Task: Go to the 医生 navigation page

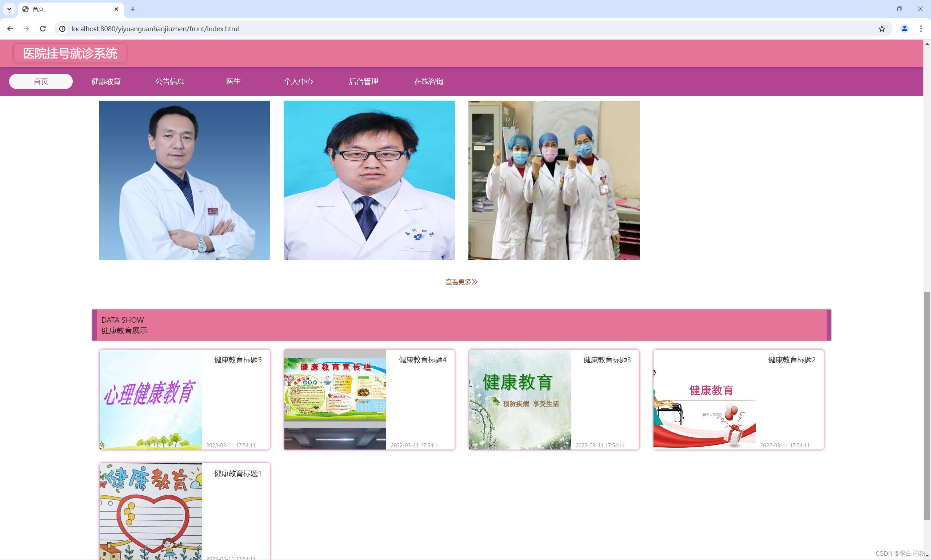Action: point(233,81)
